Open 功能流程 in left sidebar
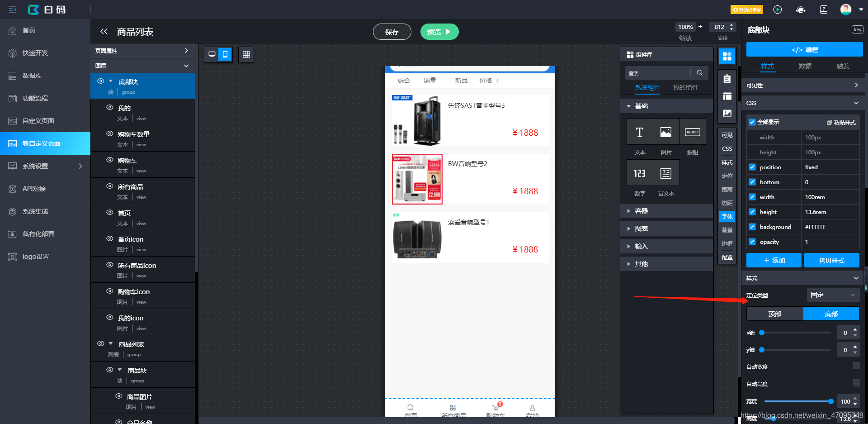This screenshot has height=424, width=868. tap(45, 98)
